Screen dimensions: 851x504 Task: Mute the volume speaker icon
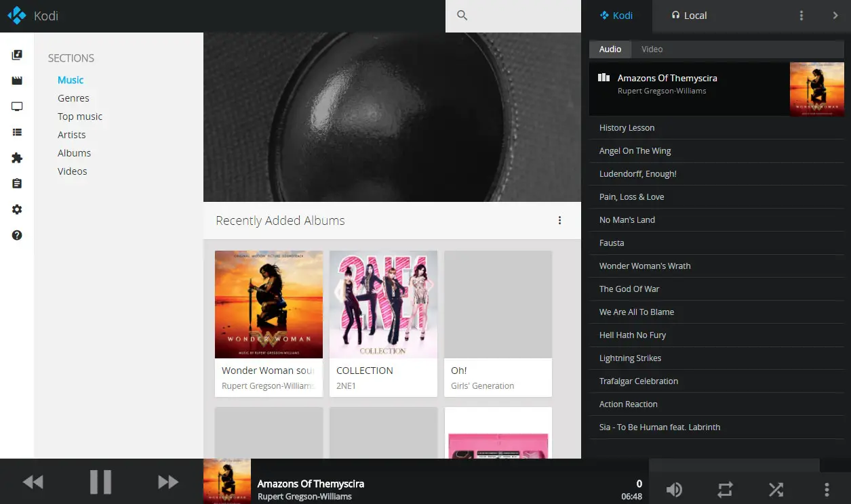[674, 489]
